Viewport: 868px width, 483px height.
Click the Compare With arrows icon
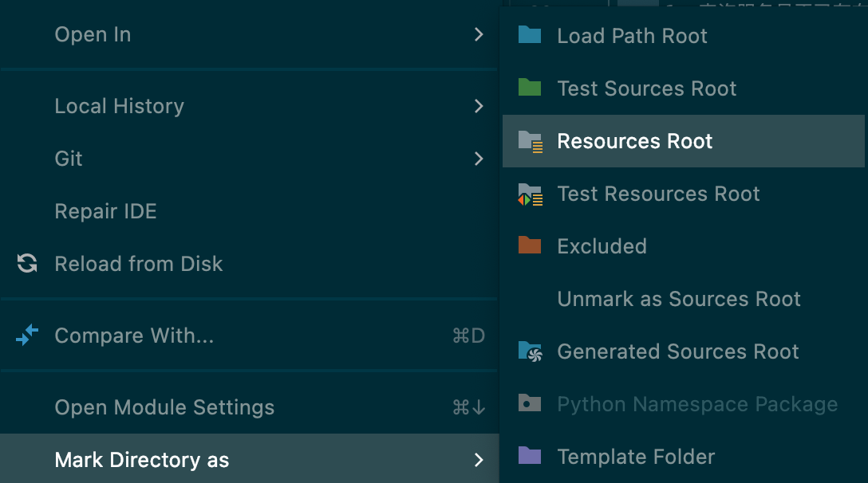click(27, 336)
